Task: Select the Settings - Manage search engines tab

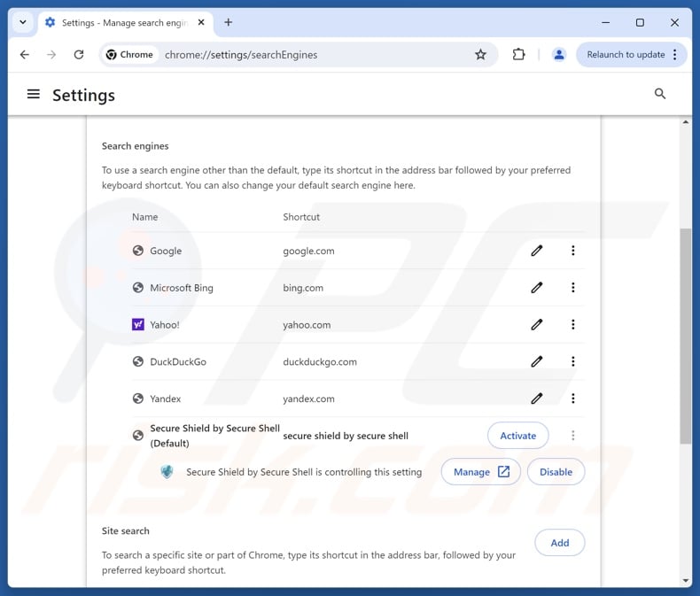Action: [x=126, y=22]
